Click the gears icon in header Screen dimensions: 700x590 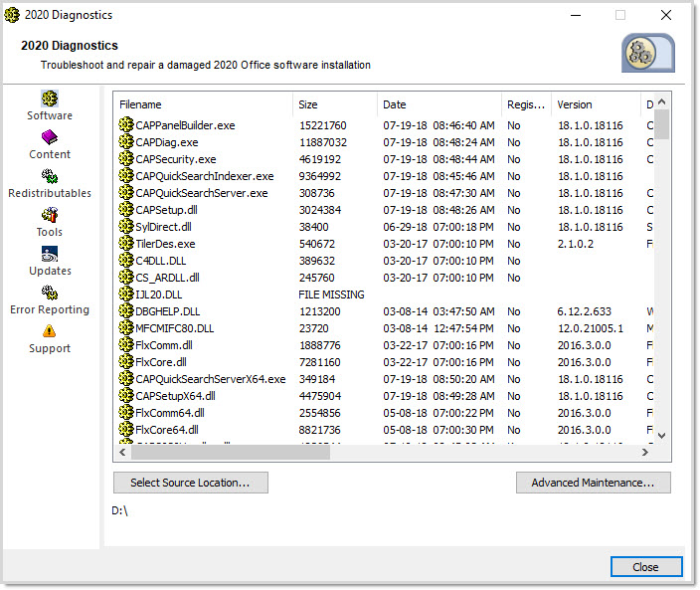click(x=647, y=53)
